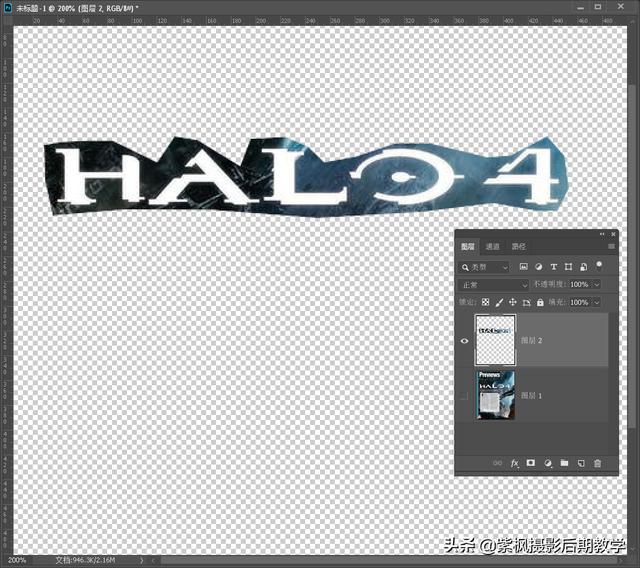The width and height of the screenshot is (640, 568).
Task: Click the HALO 4 logo on canvas
Action: [x=305, y=176]
